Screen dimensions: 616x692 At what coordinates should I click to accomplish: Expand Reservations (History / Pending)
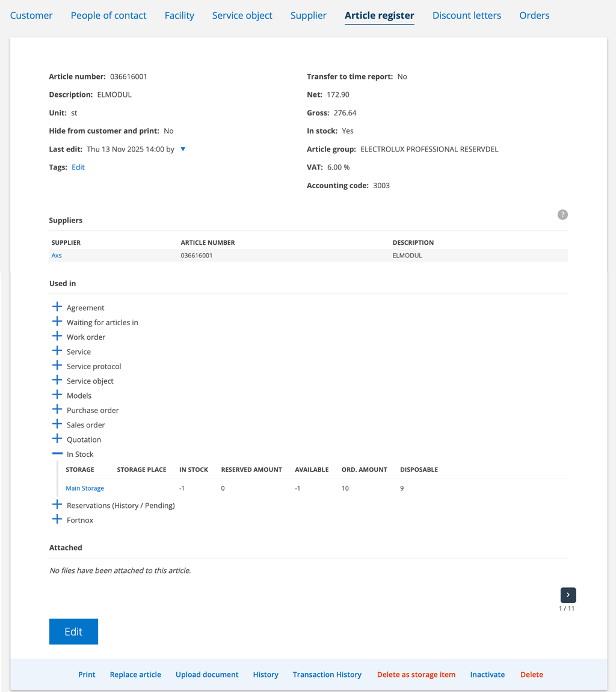(57, 505)
